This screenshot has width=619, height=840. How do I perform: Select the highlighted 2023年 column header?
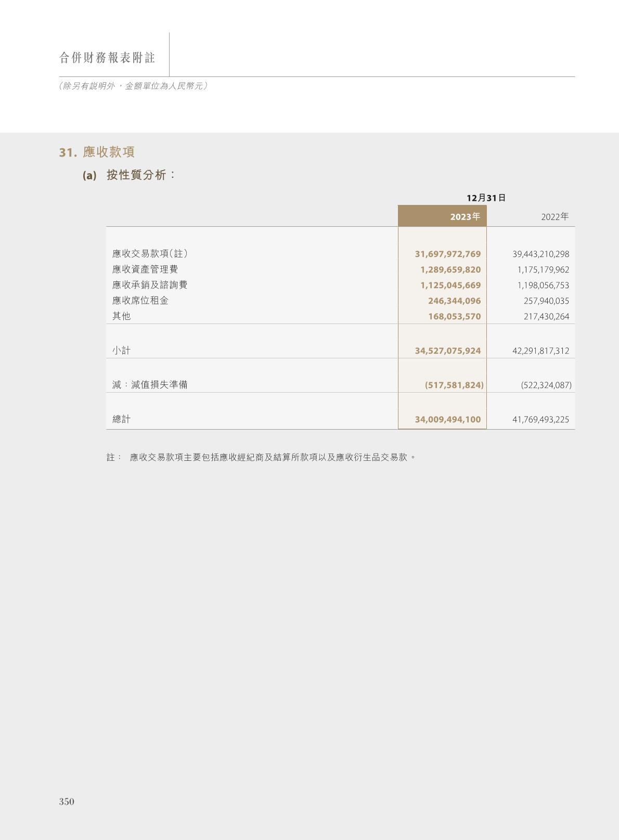coord(465,216)
